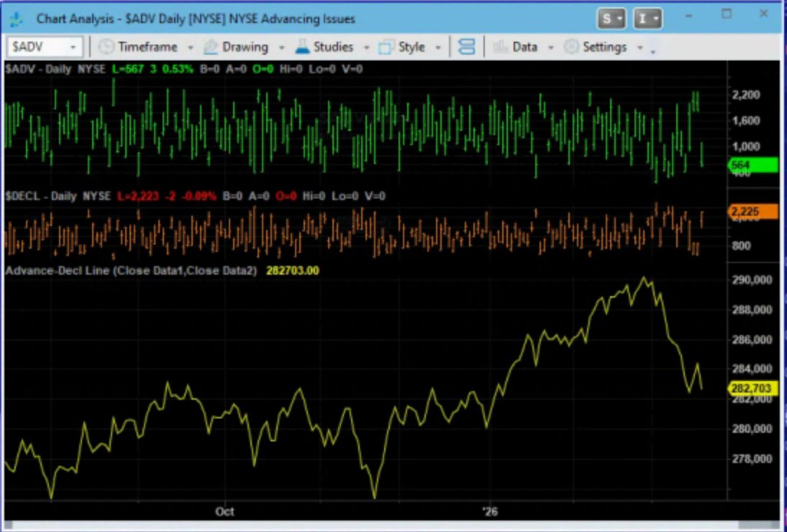The width and height of the screenshot is (787, 532).
Task: Click the Timeframe clock icon
Action: [x=106, y=47]
